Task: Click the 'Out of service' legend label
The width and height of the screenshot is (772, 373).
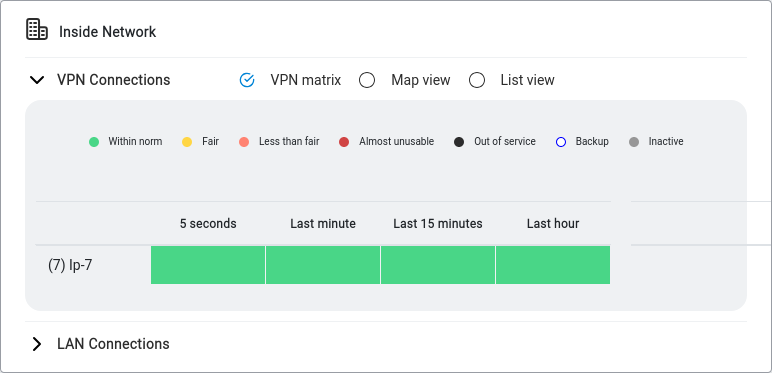Action: 505,141
